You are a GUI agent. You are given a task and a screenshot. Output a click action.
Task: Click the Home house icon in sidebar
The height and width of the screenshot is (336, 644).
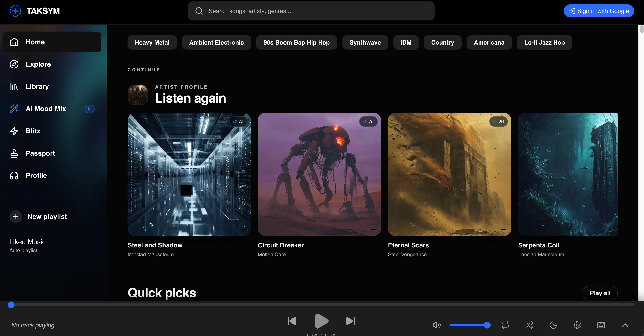click(x=14, y=42)
